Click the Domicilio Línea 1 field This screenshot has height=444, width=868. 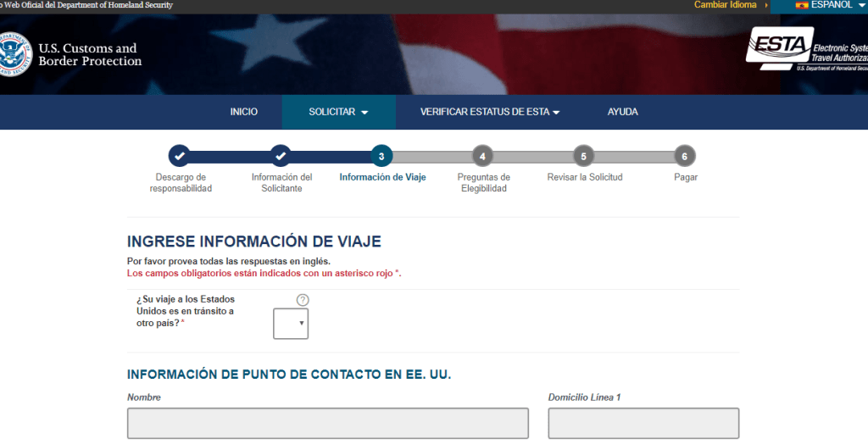pos(643,423)
